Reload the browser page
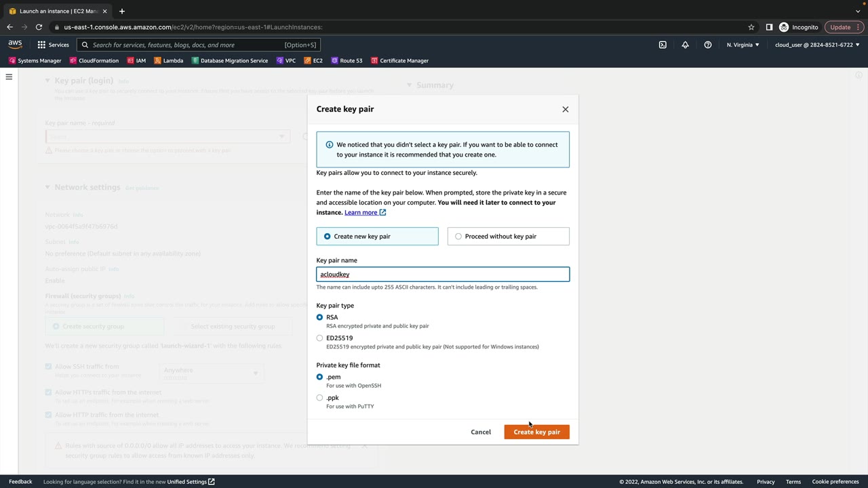 (39, 27)
